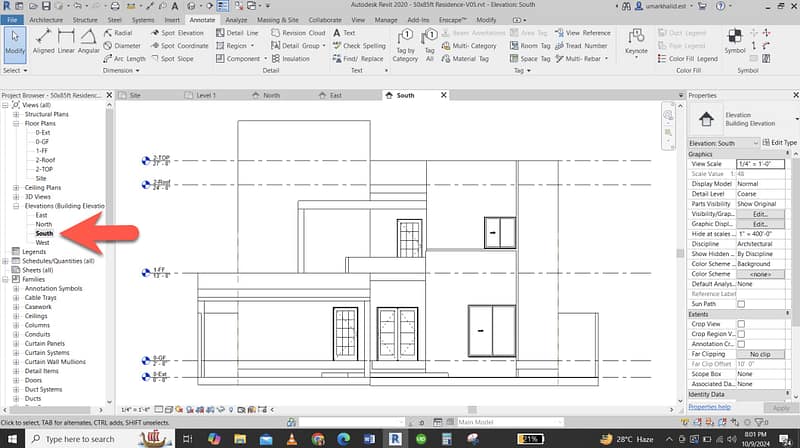Viewport: 800px width, 448px height.
Task: Click the Aligned dimension tool
Action: (x=43, y=42)
